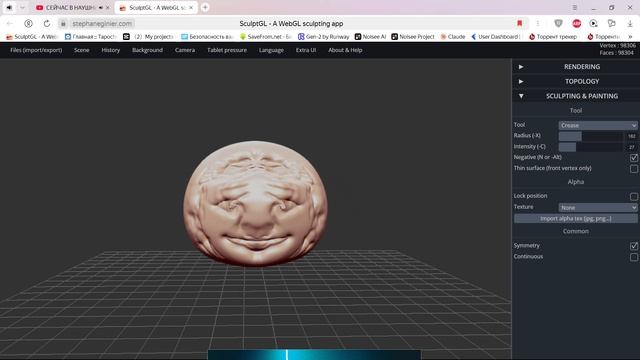Open the Claude bookmark

coord(453,37)
